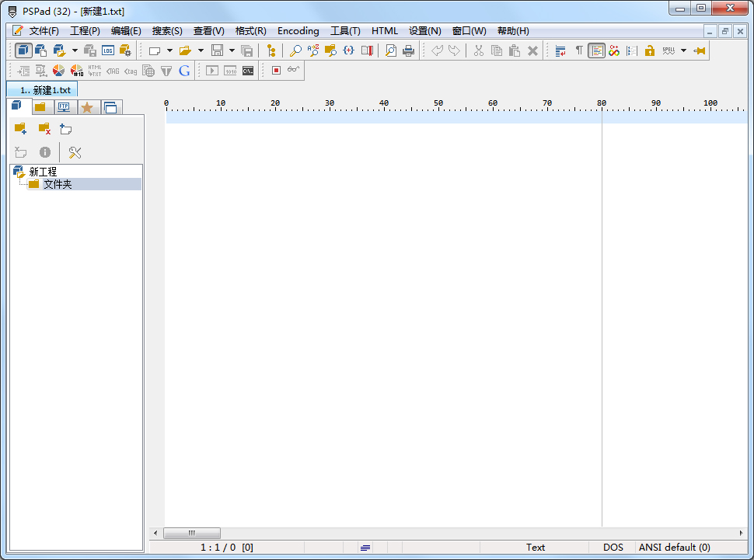Select the 文件夹 tree item
Viewport: 754px width, 560px height.
tap(58, 184)
